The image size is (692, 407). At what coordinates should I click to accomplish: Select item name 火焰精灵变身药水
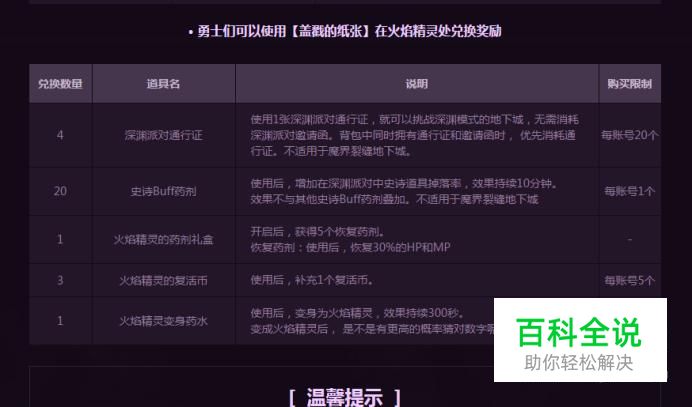tap(163, 321)
